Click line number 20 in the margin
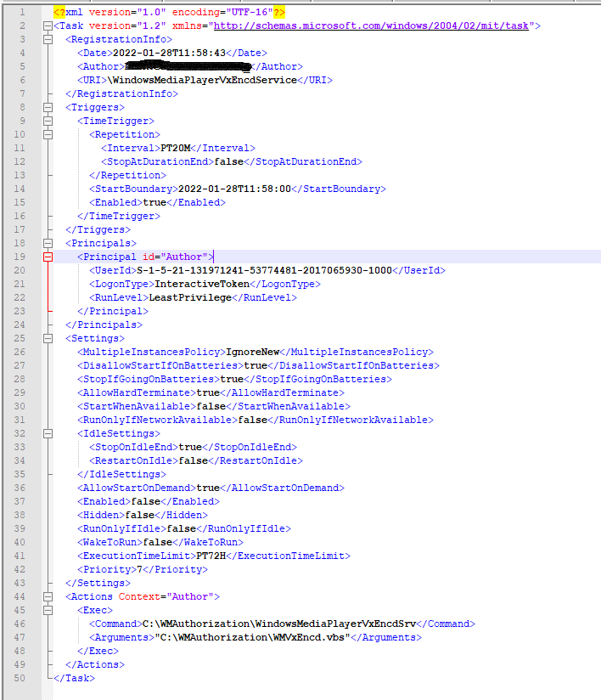This screenshot has height=700, width=601. click(20, 270)
